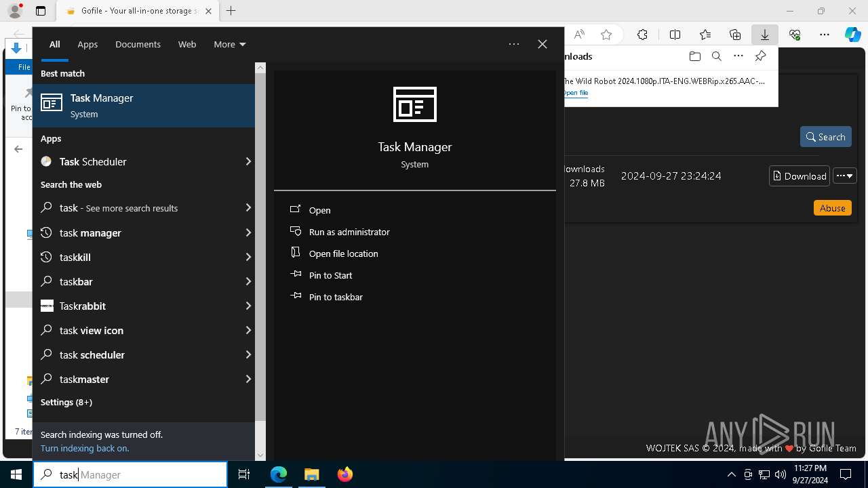Click the large Task Manager preview icon

415,104
